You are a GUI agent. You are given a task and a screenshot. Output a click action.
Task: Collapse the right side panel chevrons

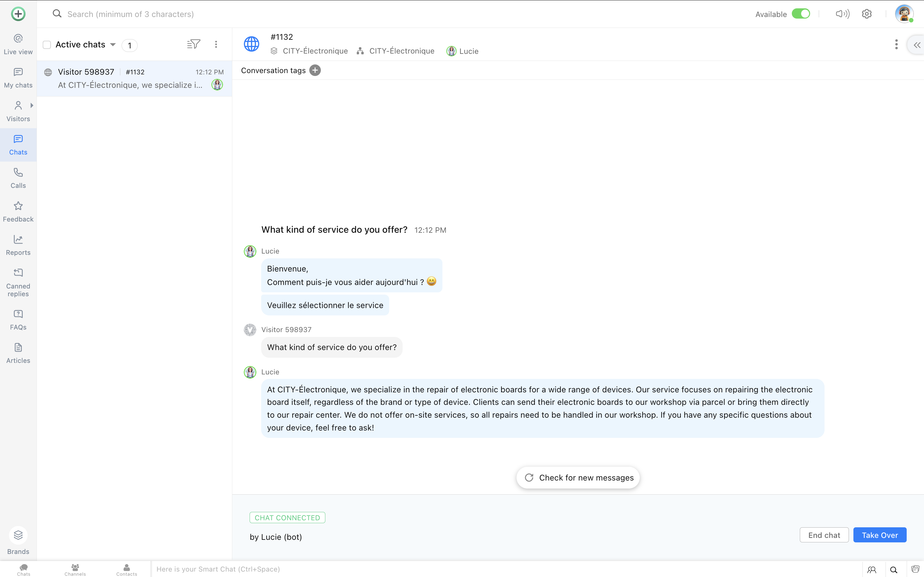click(x=917, y=45)
